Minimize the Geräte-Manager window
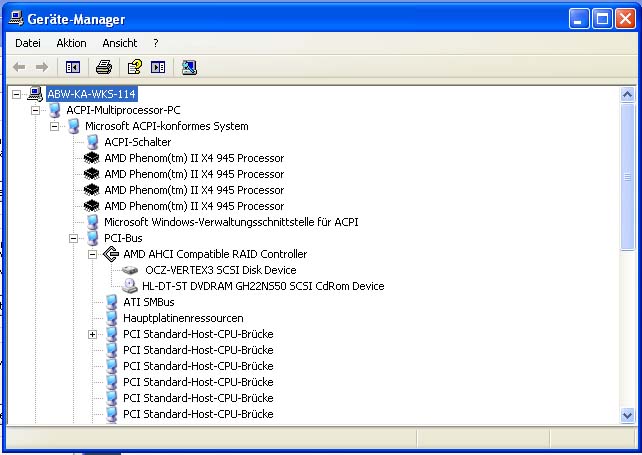This screenshot has width=642, height=455. [x=579, y=18]
